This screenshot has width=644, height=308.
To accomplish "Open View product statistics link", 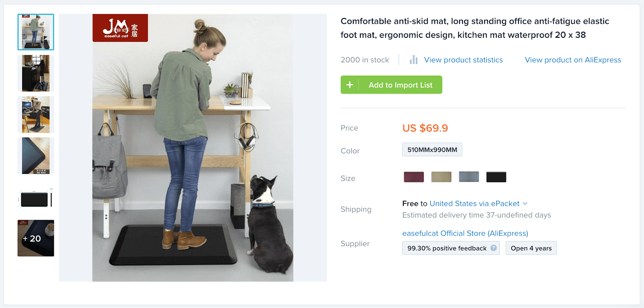I will 463,60.
